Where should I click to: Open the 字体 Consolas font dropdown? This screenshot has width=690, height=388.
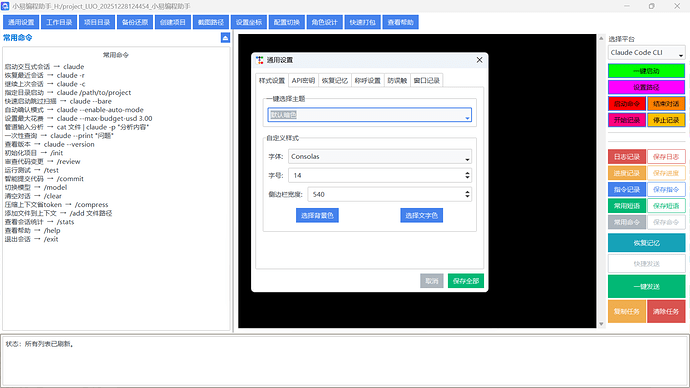pos(380,157)
